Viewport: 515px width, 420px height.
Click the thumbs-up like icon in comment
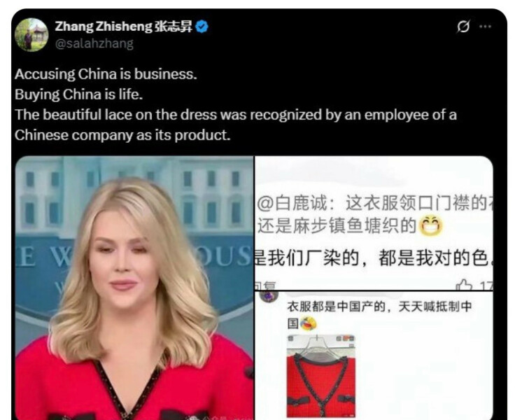(464, 286)
